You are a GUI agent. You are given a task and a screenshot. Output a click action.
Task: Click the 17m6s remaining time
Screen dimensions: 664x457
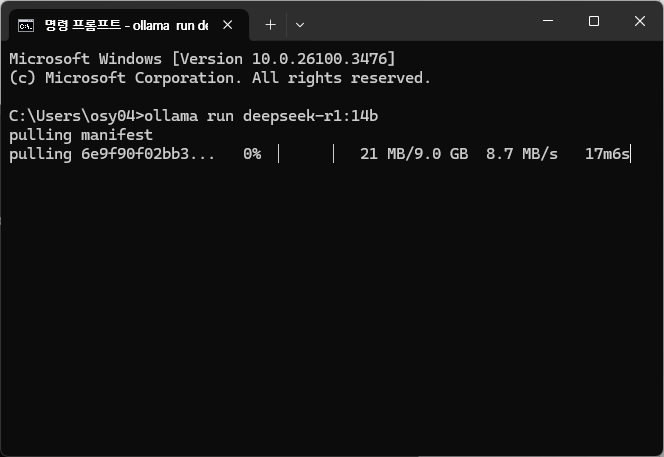click(608, 154)
